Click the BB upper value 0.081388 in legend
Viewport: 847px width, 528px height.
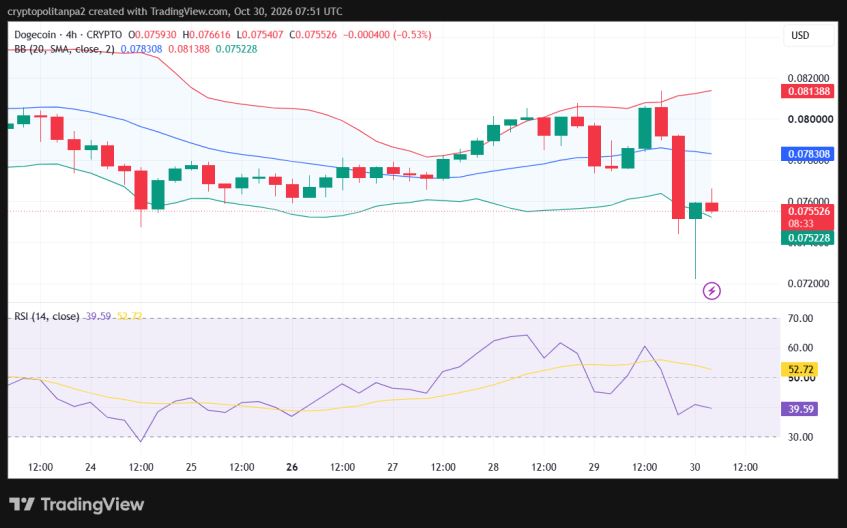[x=189, y=49]
